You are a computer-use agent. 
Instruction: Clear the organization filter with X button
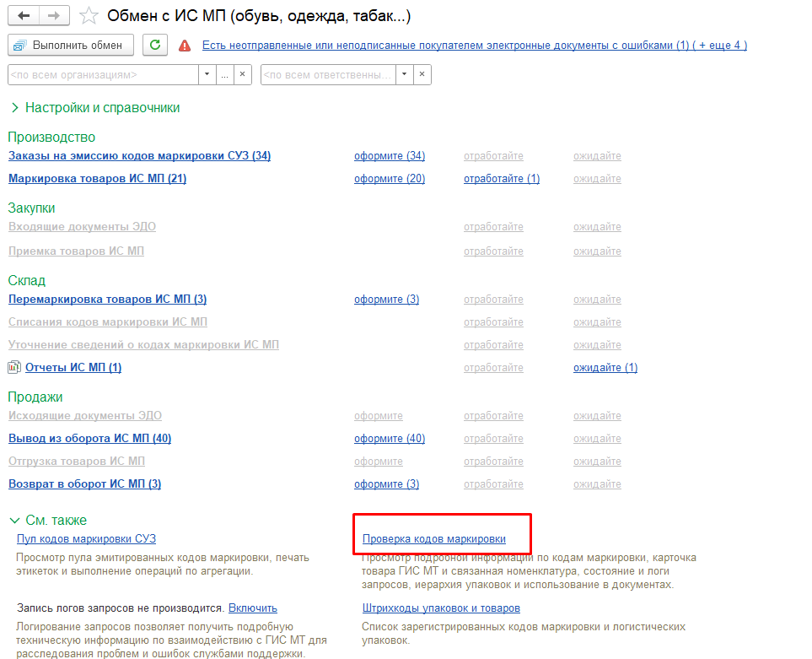click(x=243, y=75)
